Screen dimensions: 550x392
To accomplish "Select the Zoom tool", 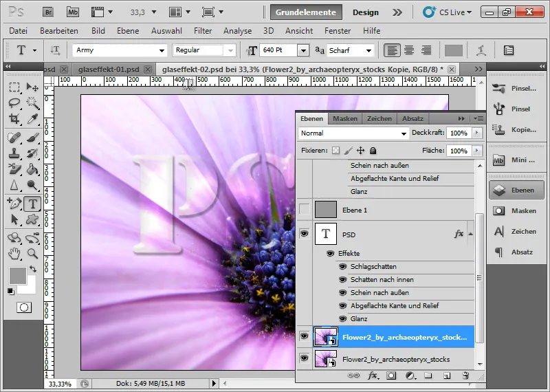I will [32, 253].
